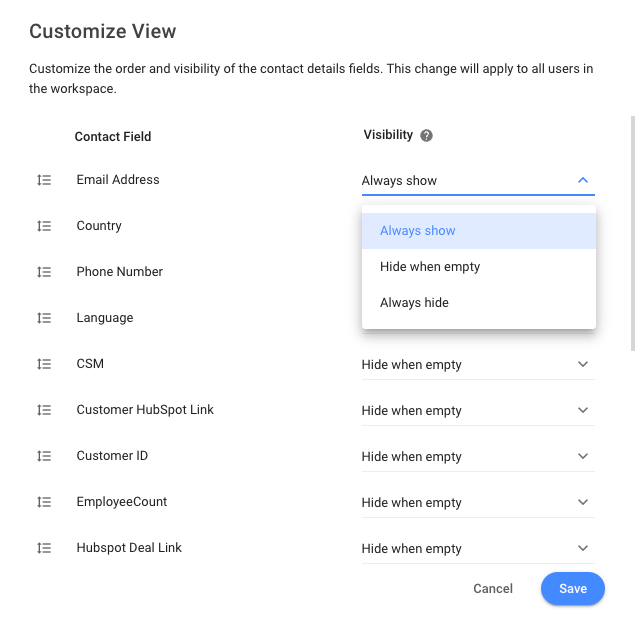The image size is (635, 625).
Task: Collapse the Email Address visibility dropdown
Action: [x=583, y=181]
